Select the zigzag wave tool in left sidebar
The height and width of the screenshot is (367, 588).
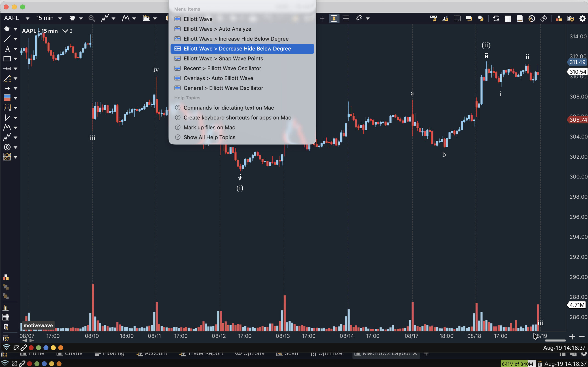7,137
